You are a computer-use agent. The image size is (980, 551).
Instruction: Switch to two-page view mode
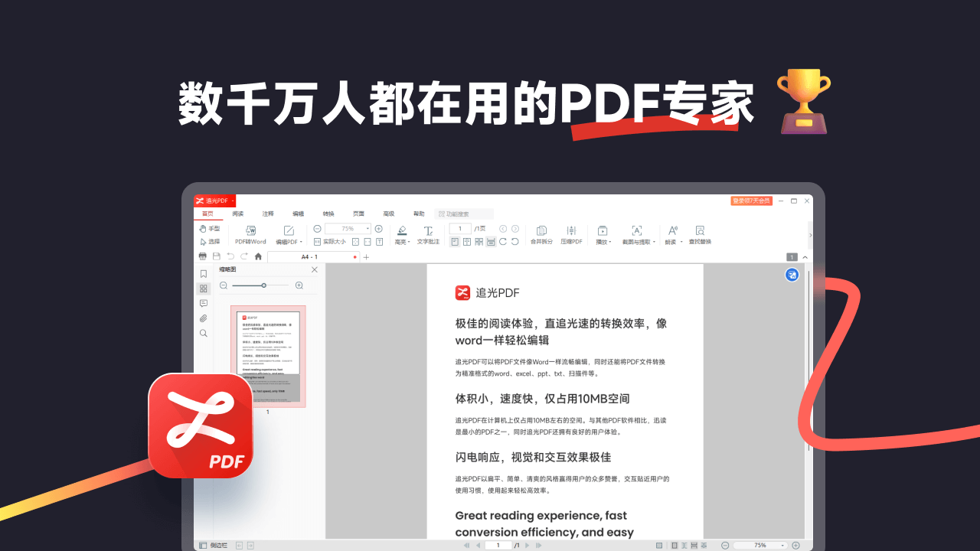(x=467, y=241)
